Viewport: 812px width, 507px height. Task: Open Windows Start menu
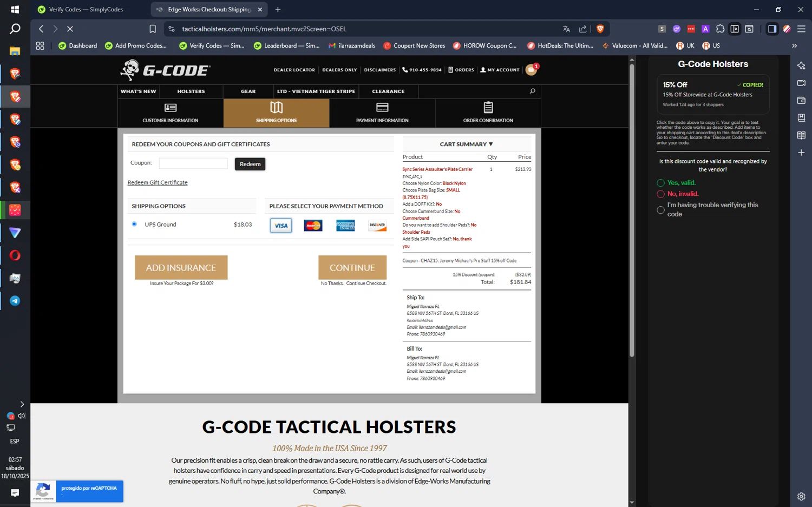point(15,9)
